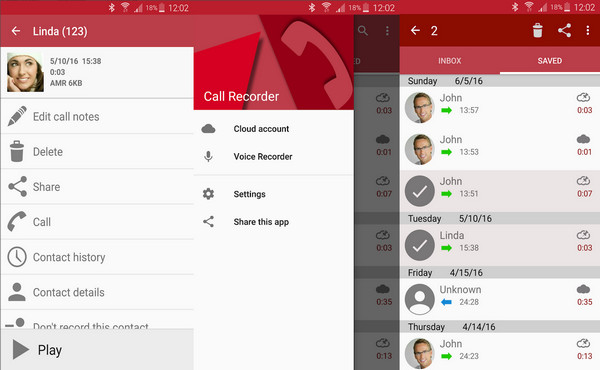Choose the Share option text
600x370 pixels.
[x=46, y=187]
